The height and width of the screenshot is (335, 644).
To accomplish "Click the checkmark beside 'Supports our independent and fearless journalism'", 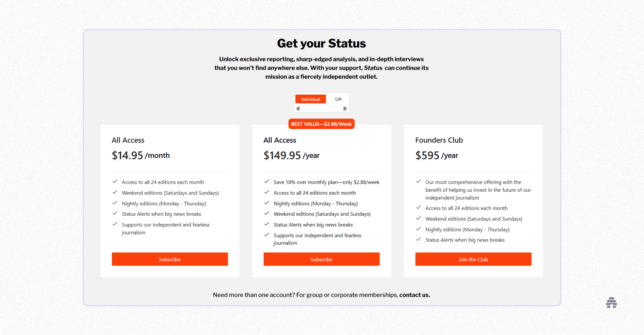I will click(x=115, y=224).
